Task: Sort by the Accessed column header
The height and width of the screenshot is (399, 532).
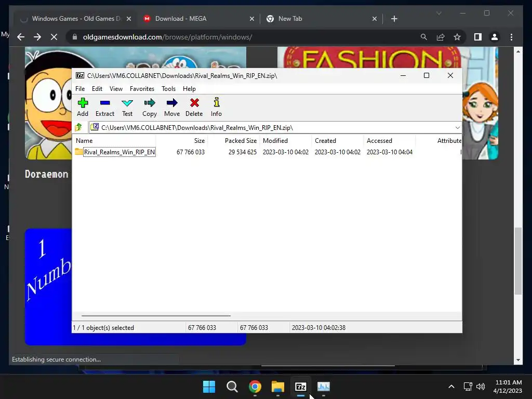Action: click(390, 140)
